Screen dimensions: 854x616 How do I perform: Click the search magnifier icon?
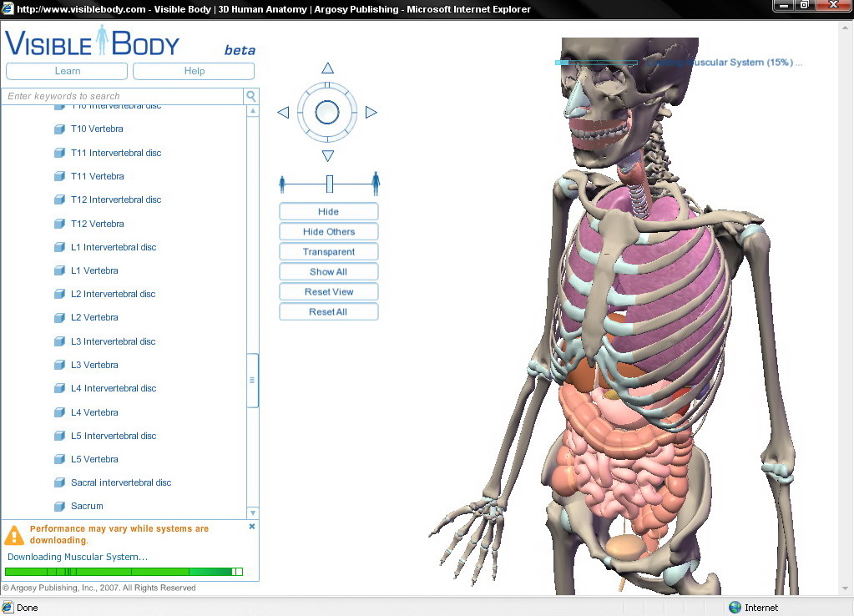[251, 96]
